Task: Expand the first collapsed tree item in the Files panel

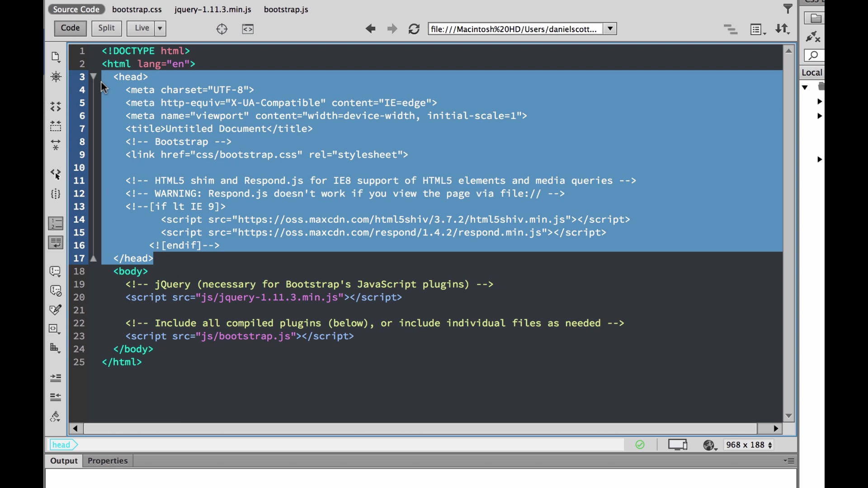Action: click(819, 101)
